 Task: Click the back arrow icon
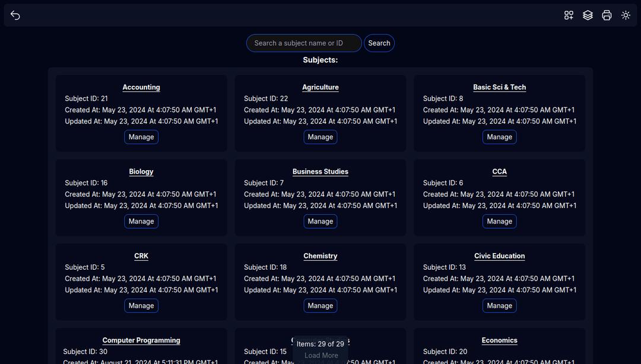tap(15, 15)
